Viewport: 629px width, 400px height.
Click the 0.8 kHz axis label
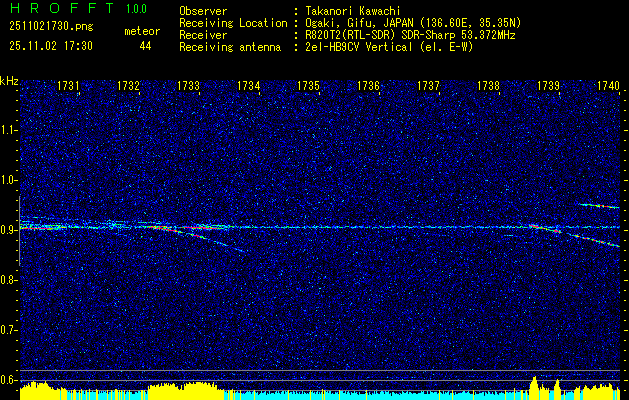tap(9, 280)
